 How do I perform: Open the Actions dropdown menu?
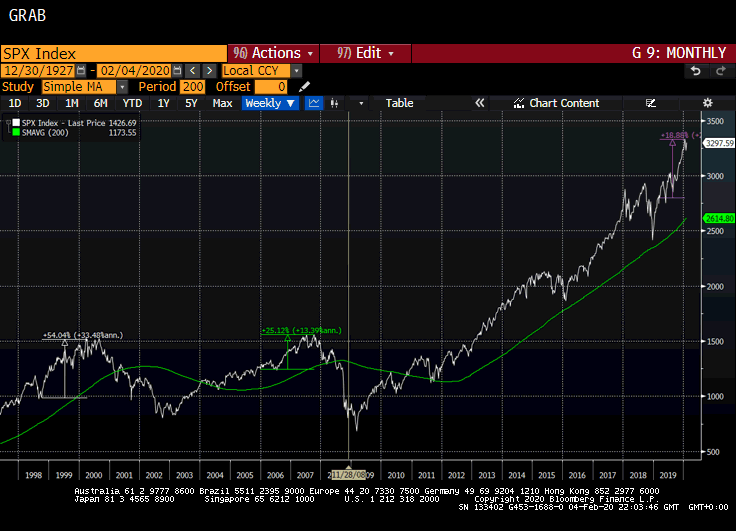pyautogui.click(x=273, y=53)
